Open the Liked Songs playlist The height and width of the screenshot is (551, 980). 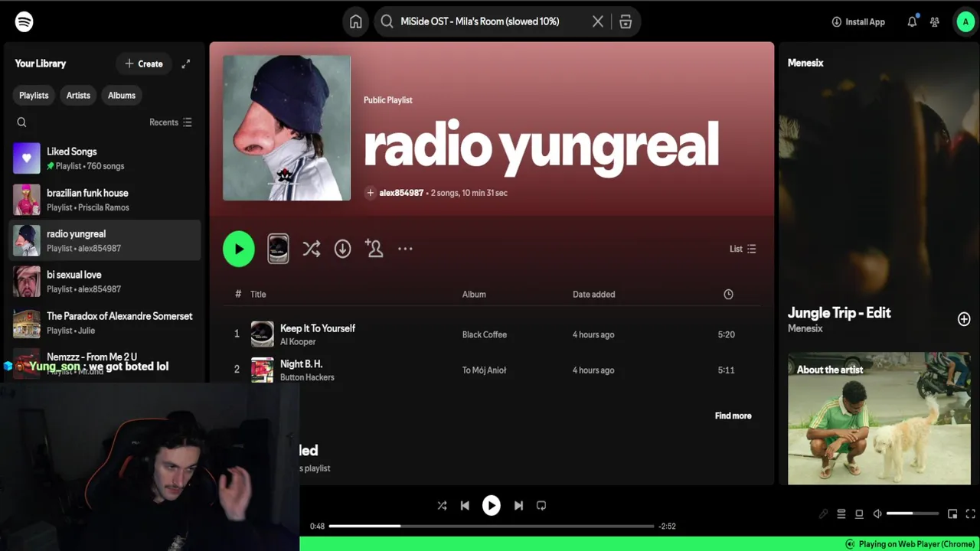pos(105,158)
